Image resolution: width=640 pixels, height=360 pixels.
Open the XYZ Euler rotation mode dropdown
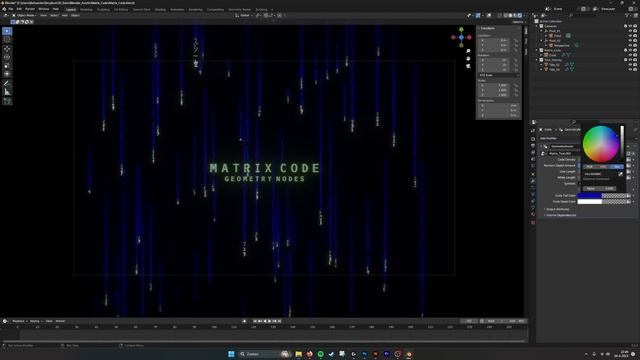[x=499, y=75]
